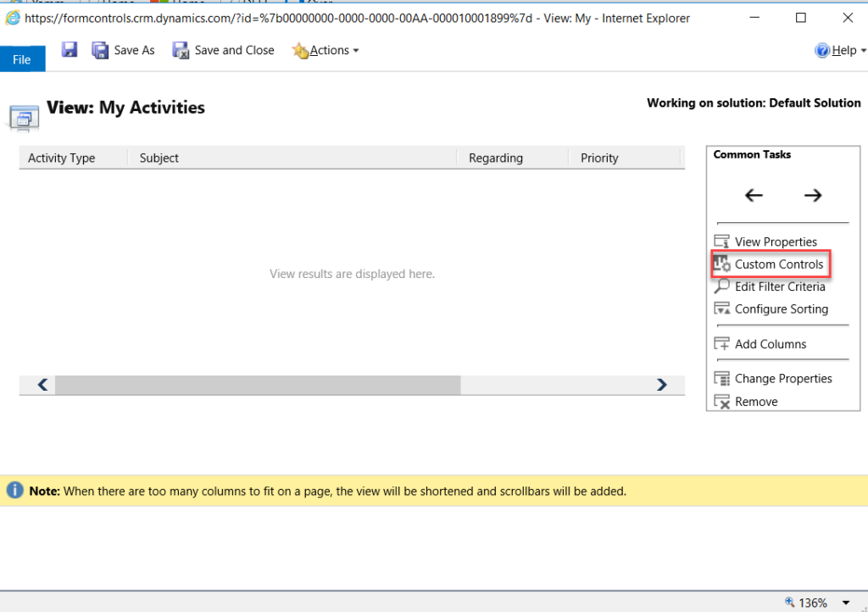Image resolution: width=868 pixels, height=612 pixels.
Task: Click the Save As toolbar button
Action: click(x=123, y=50)
